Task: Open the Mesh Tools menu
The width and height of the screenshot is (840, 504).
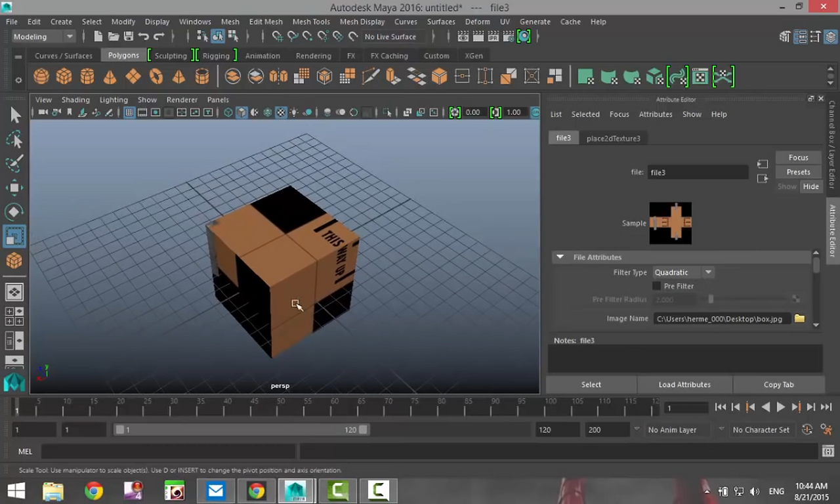Action: point(311,22)
